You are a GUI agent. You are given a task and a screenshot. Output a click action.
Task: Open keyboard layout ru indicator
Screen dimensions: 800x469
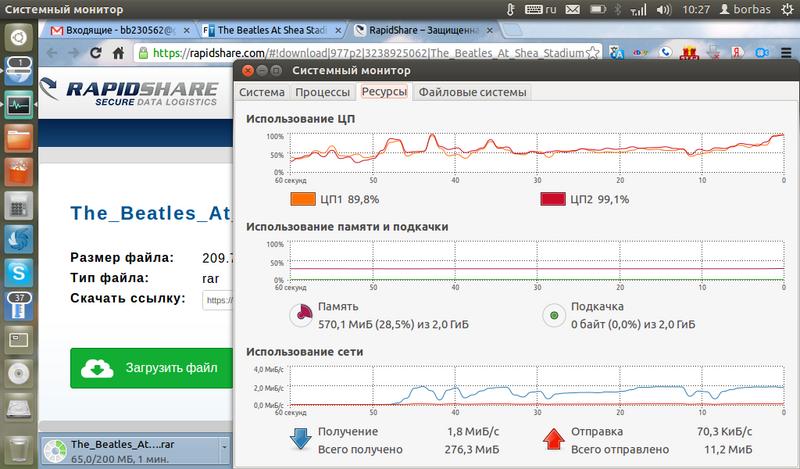[x=541, y=9]
